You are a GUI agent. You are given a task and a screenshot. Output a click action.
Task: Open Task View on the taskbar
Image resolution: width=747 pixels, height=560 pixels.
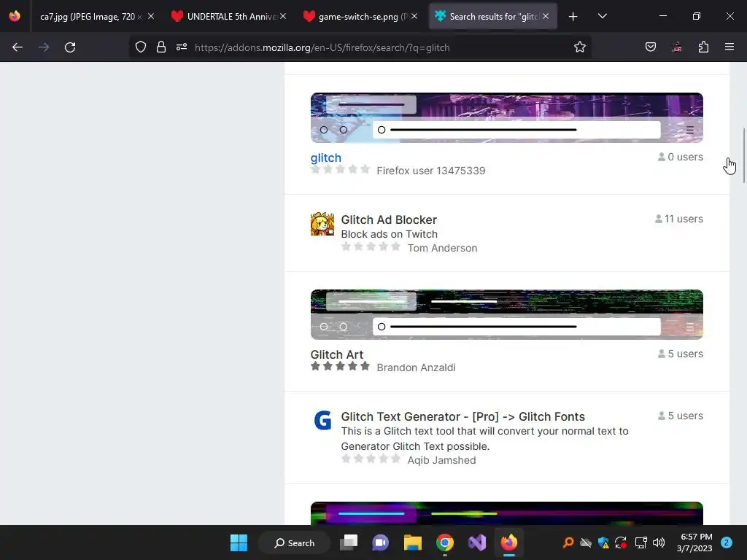click(348, 542)
